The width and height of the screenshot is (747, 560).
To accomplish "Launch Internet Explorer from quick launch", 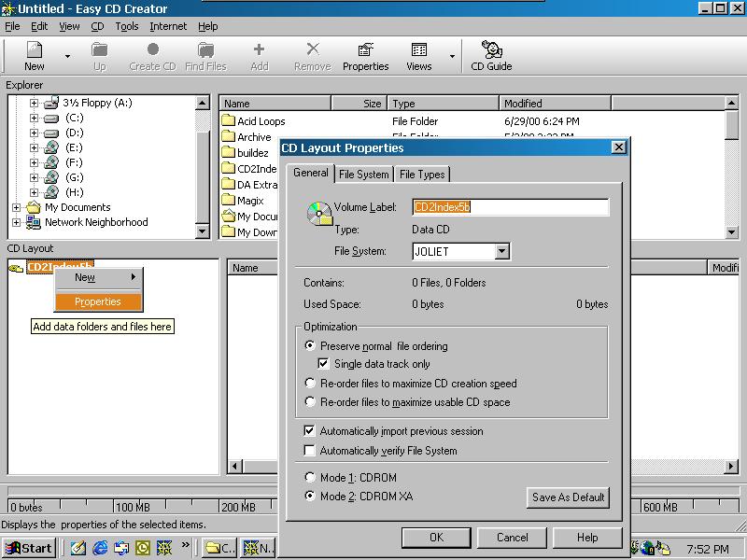I will click(100, 548).
